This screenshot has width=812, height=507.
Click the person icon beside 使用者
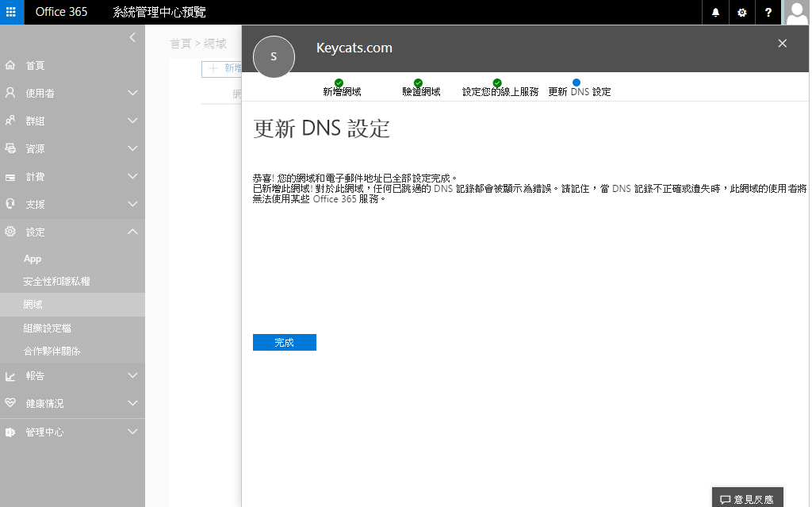(x=10, y=93)
